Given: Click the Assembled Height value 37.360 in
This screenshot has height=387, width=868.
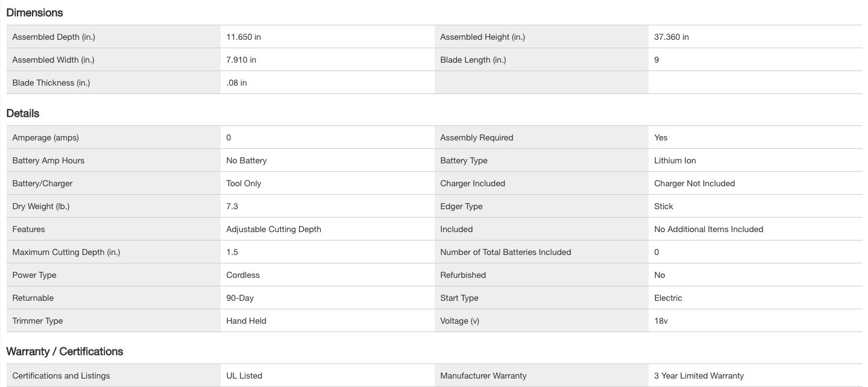Looking at the screenshot, I should point(671,37).
